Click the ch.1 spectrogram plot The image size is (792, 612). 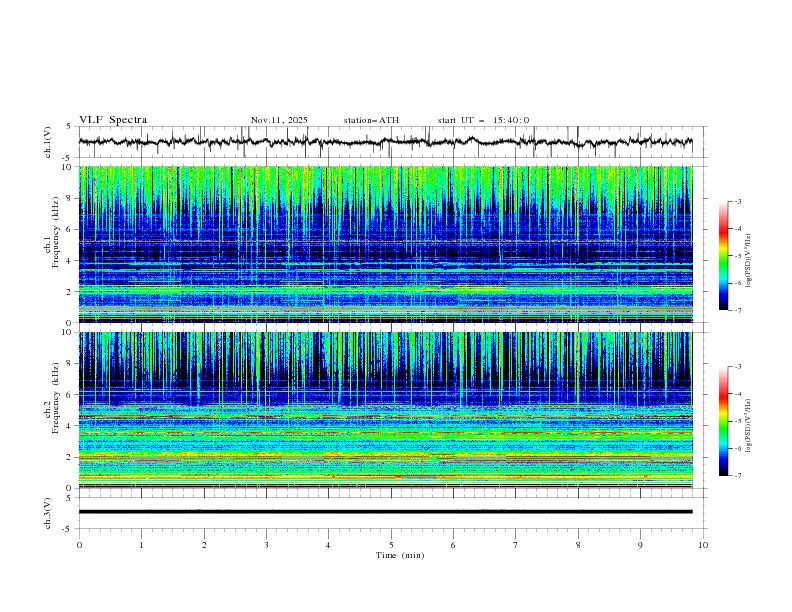tap(386, 244)
